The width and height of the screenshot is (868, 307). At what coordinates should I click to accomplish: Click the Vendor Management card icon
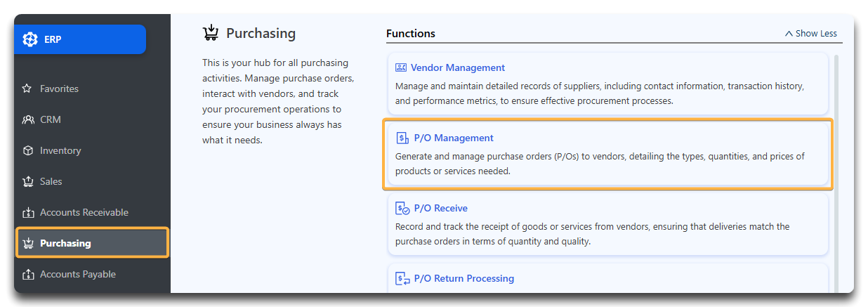(401, 67)
